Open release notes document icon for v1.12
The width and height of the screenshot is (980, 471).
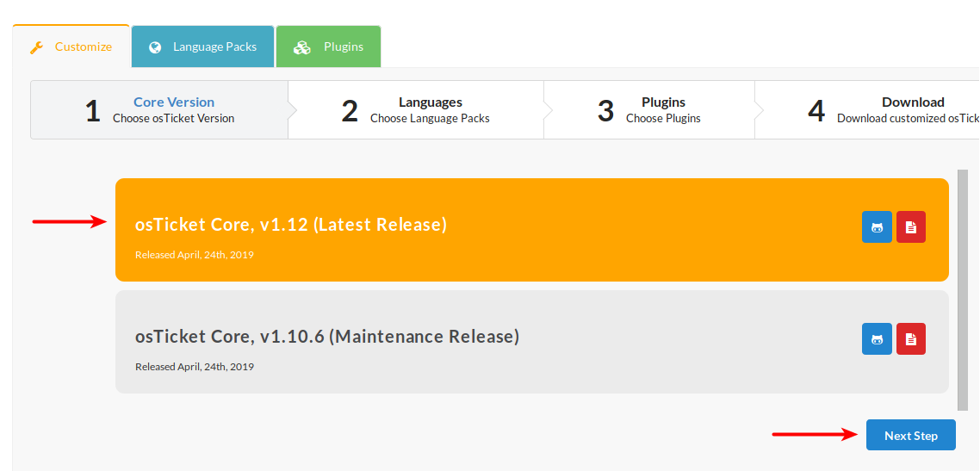pos(910,227)
